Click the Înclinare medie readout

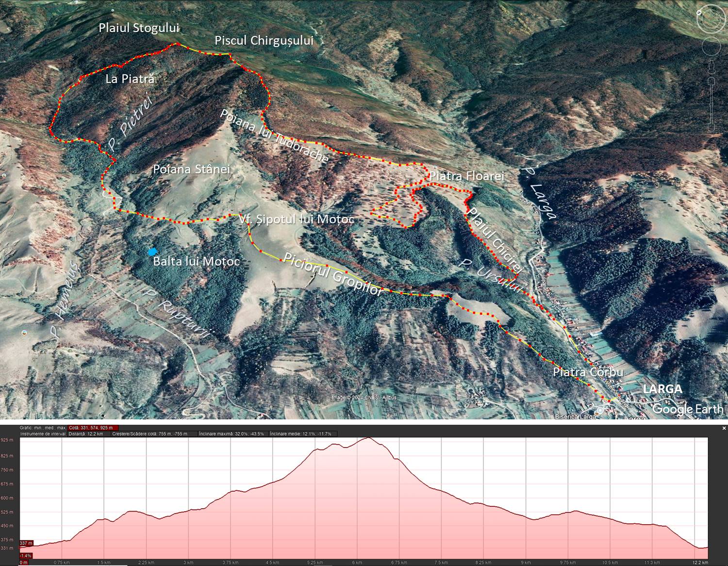click(x=300, y=433)
